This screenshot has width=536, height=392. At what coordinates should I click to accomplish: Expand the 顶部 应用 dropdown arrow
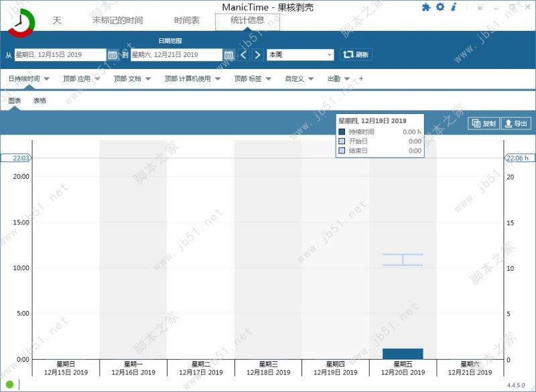(x=97, y=79)
